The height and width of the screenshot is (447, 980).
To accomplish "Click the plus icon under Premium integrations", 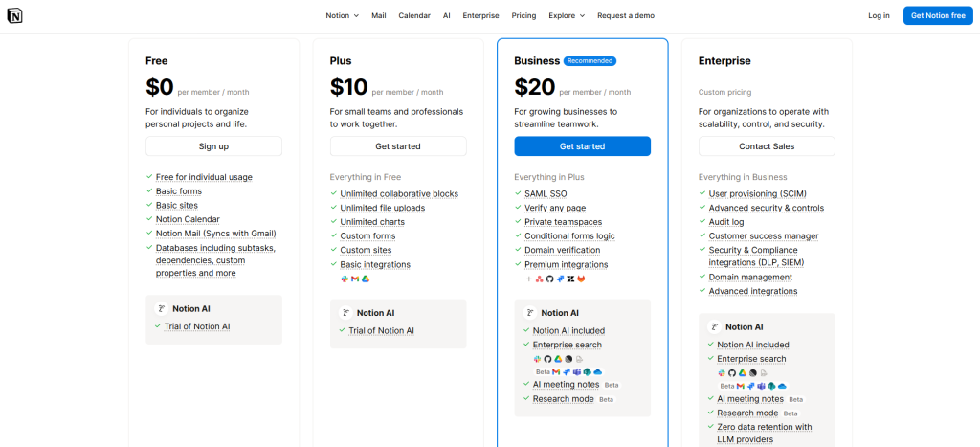I will click(x=528, y=279).
